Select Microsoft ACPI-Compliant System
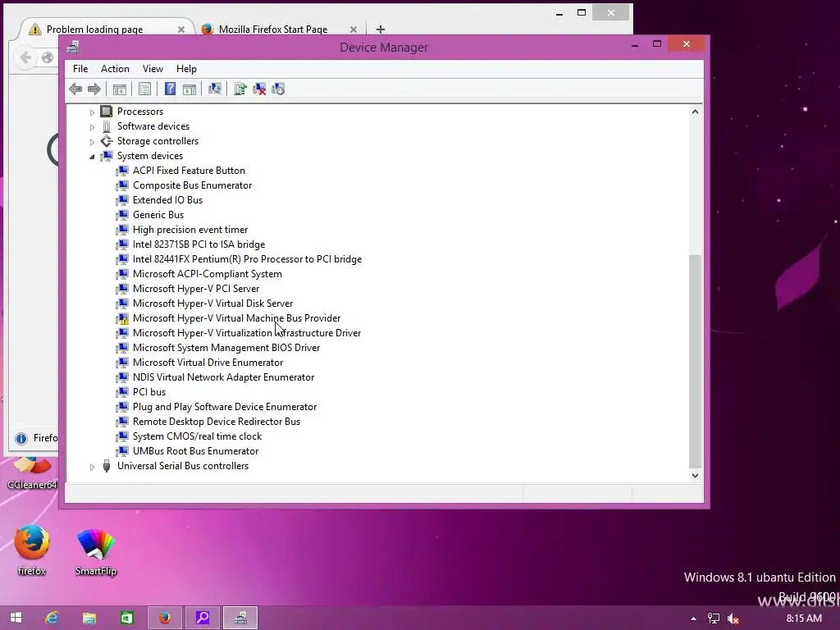840x630 pixels. [x=207, y=274]
